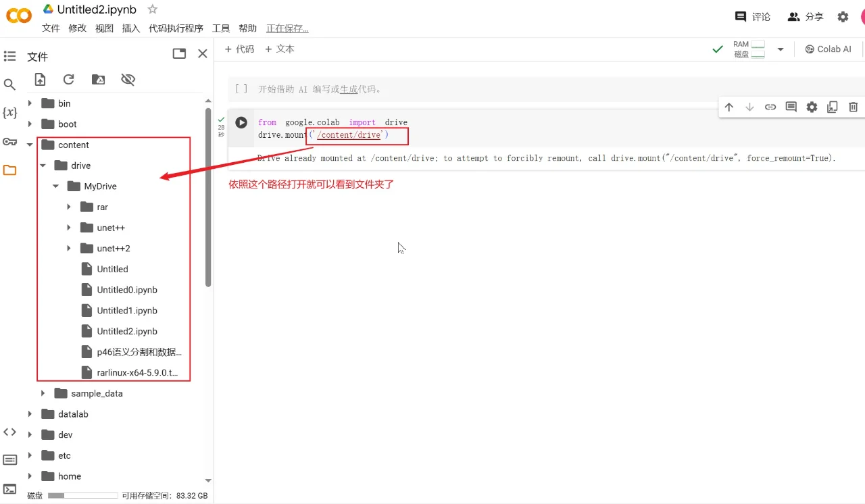Click the empty AI prompt code cell

[473, 89]
